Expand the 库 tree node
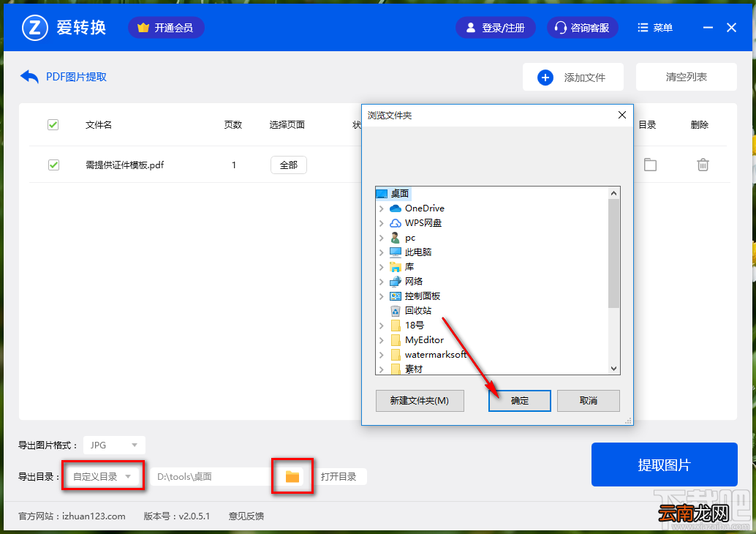This screenshot has height=534, width=756. click(x=382, y=267)
